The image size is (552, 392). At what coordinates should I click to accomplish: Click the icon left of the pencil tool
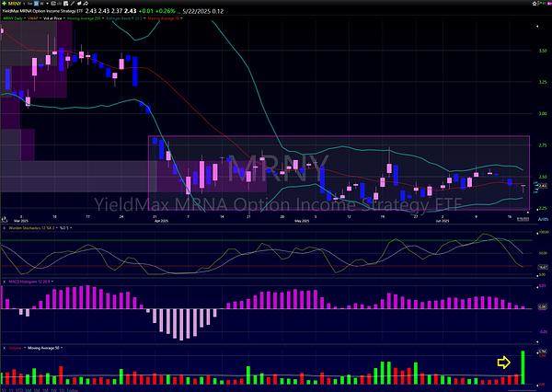(x=66, y=4)
